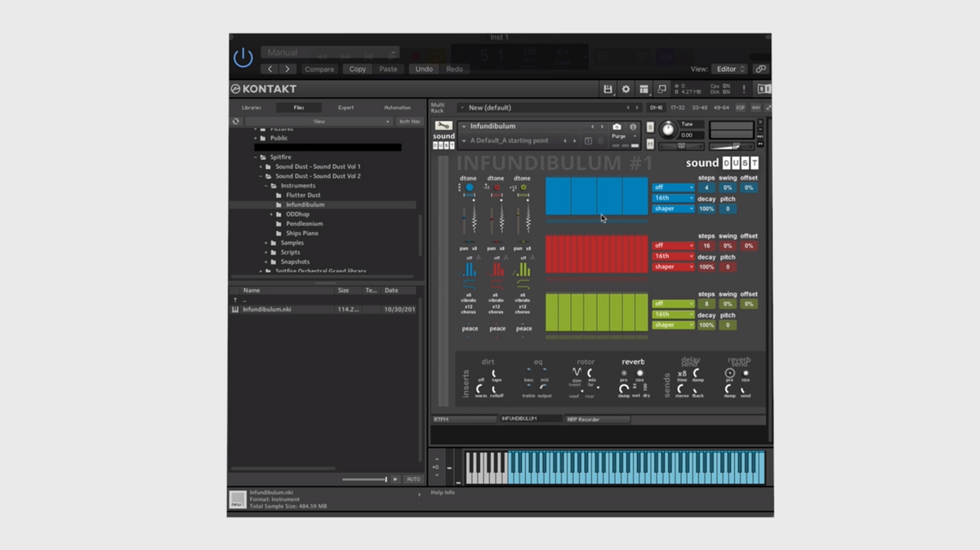Viewport: 980px width, 550px height.
Task: Toggle the instrument Solo button
Action: pos(650,127)
